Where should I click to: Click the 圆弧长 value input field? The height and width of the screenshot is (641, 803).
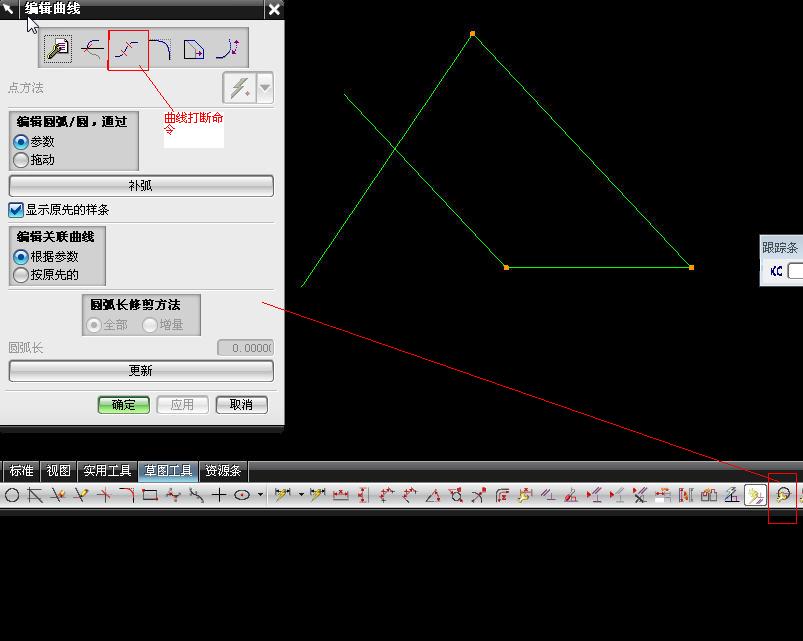click(x=245, y=348)
